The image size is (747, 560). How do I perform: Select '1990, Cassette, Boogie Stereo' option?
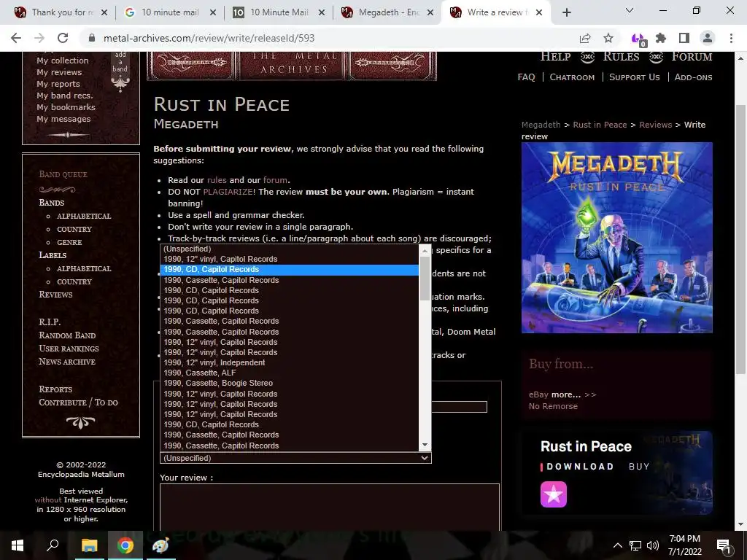[x=289, y=384]
